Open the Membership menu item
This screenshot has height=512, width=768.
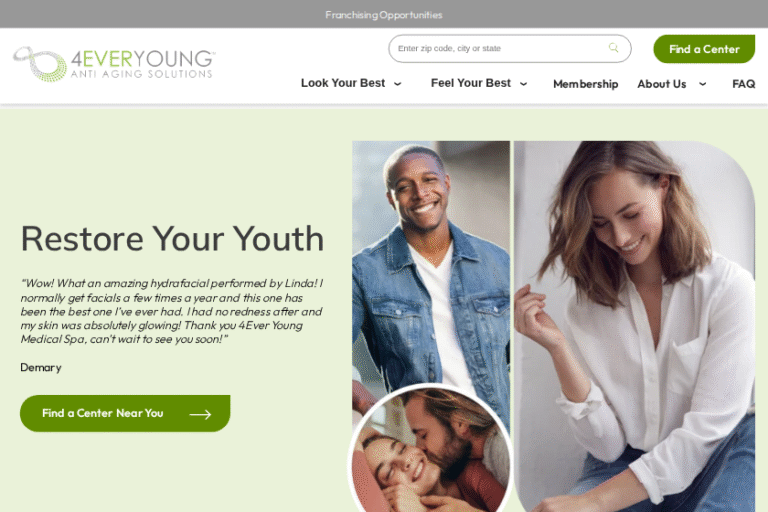point(585,84)
